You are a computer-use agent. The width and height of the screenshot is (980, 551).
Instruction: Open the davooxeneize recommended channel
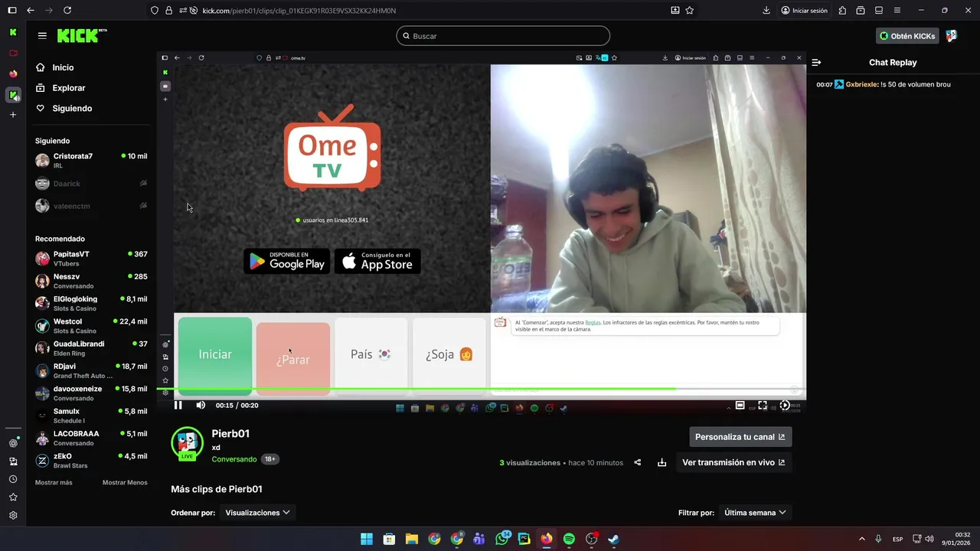tap(90, 393)
